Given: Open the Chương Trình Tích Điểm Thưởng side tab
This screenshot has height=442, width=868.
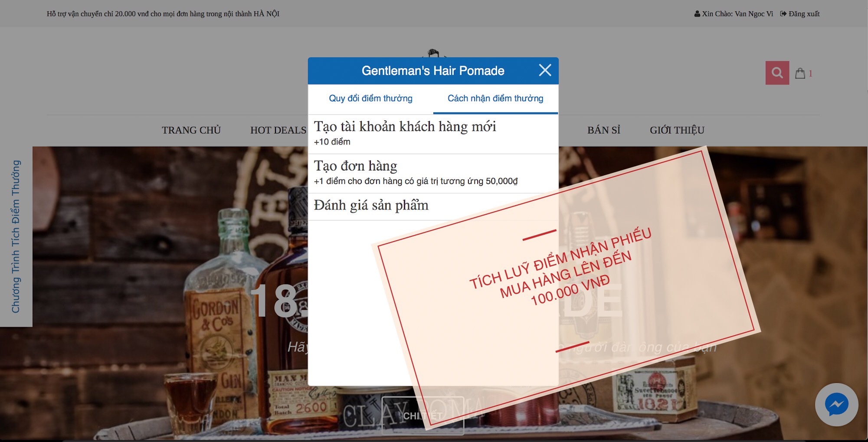Looking at the screenshot, I should click(16, 236).
